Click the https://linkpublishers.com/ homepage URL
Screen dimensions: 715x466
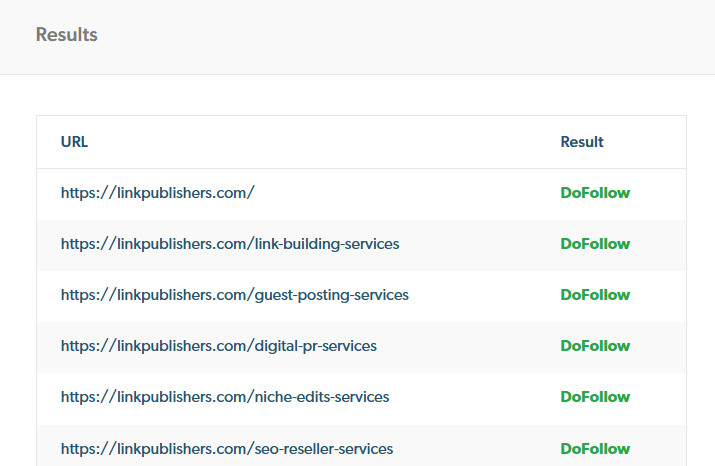click(x=158, y=193)
